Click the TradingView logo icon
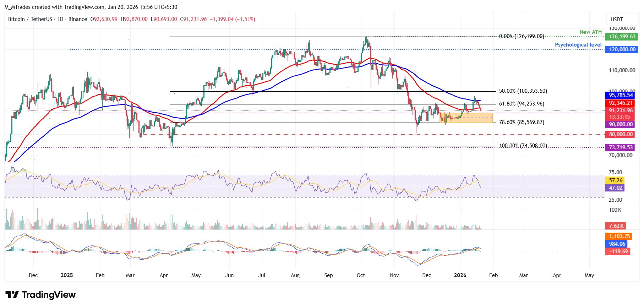Image resolution: width=644 pixels, height=308 pixels. click(x=12, y=295)
